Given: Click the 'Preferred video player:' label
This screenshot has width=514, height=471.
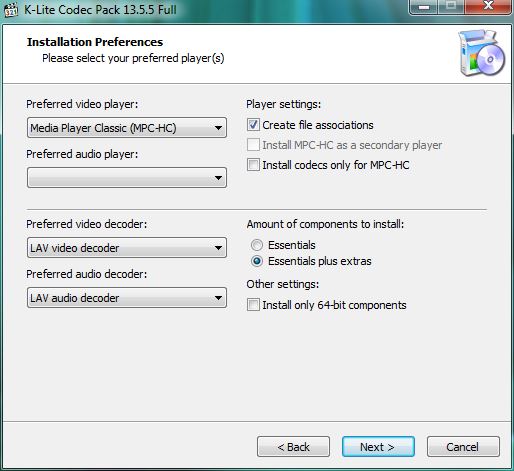Looking at the screenshot, I should pyautogui.click(x=82, y=104).
